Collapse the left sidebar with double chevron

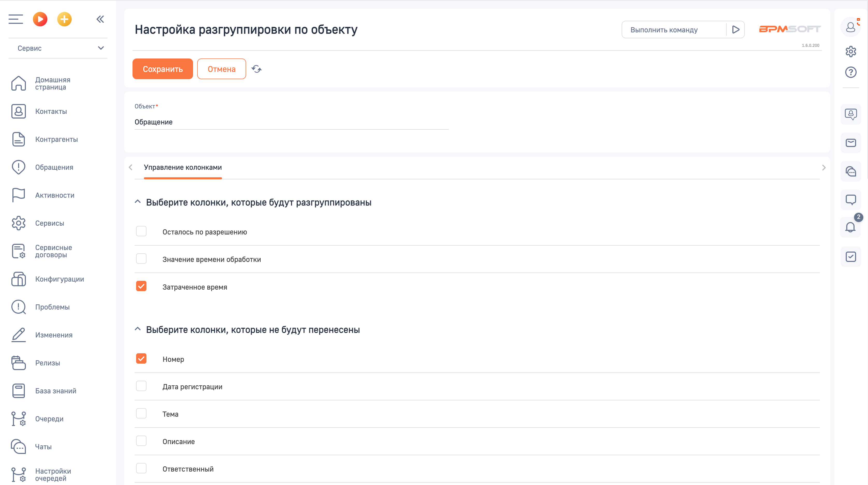click(100, 19)
